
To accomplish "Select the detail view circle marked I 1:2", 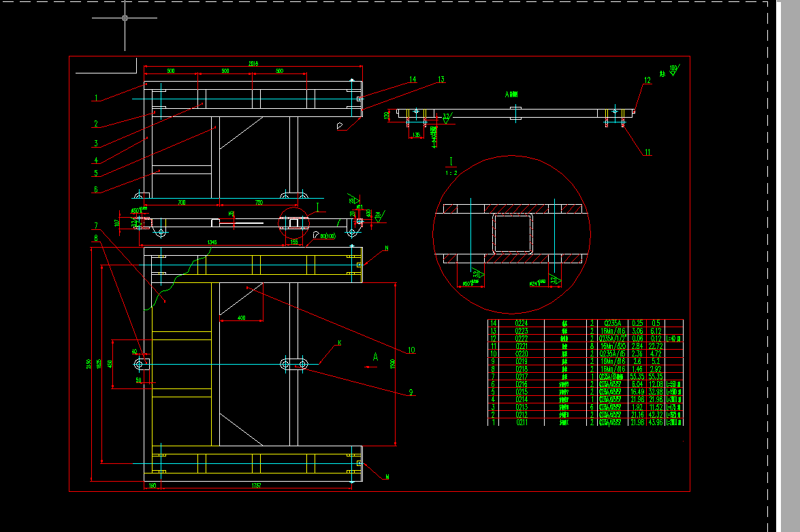I will 450,165.
